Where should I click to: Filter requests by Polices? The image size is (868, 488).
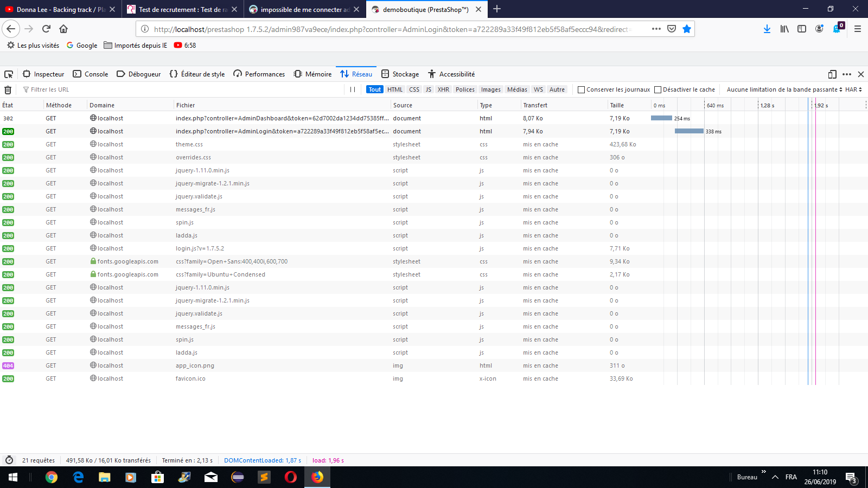[465, 89]
